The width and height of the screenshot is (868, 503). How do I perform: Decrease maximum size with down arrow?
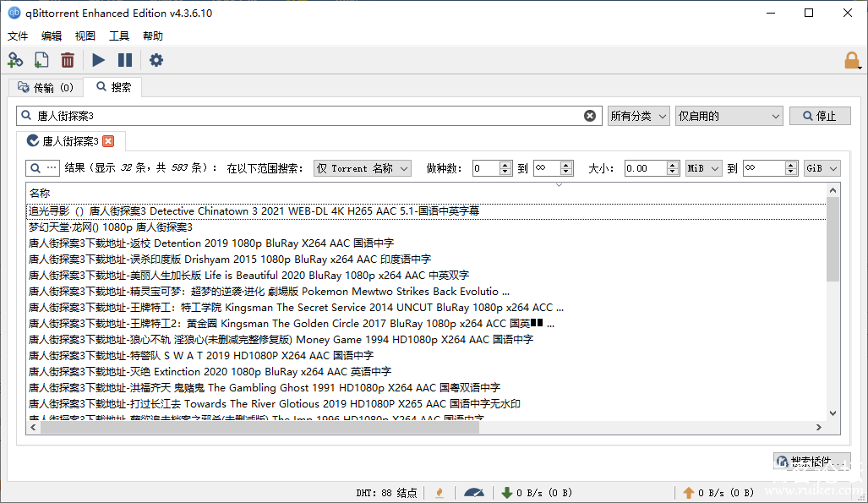coord(791,172)
